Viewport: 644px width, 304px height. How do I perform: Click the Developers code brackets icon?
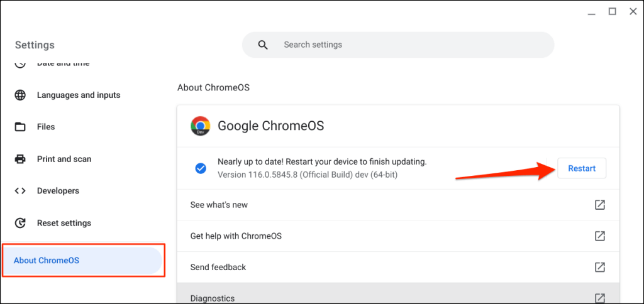tap(20, 191)
